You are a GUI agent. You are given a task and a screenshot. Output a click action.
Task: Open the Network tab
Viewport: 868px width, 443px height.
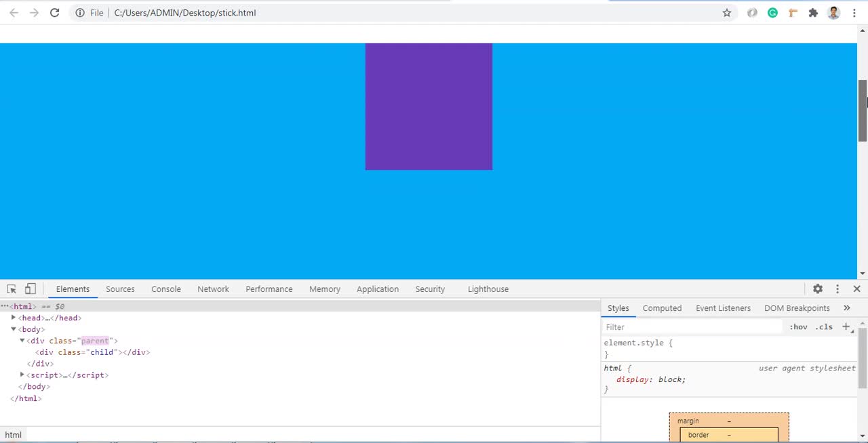coord(213,289)
